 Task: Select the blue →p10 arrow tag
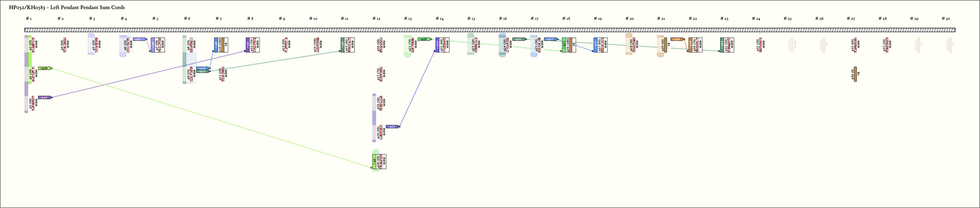point(202,68)
